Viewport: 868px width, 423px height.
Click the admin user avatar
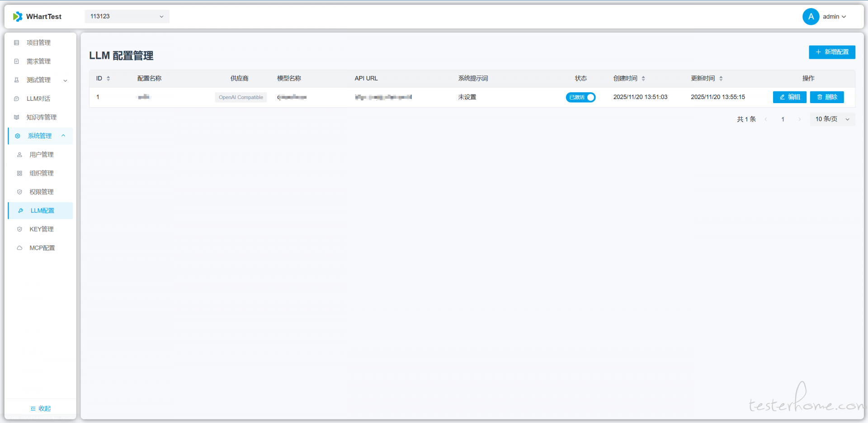811,17
